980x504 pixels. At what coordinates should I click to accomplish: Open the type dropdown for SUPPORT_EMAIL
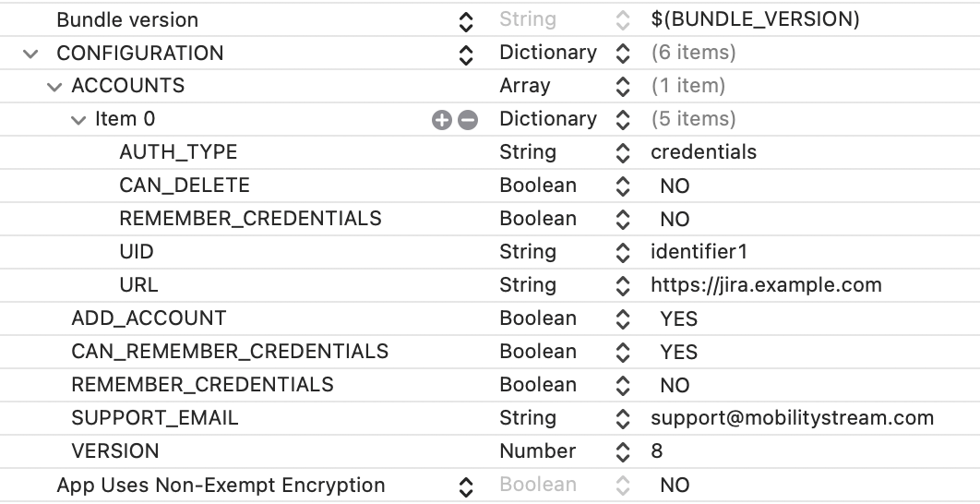point(623,419)
